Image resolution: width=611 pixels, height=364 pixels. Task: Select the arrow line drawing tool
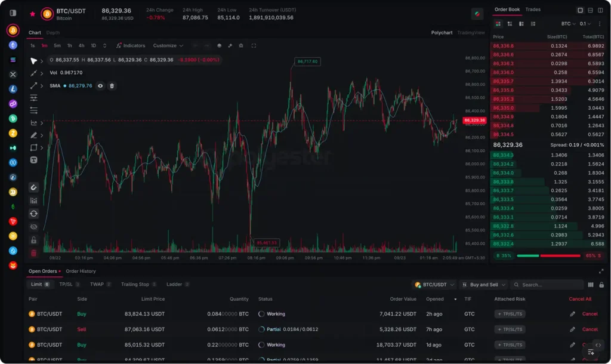pos(33,86)
